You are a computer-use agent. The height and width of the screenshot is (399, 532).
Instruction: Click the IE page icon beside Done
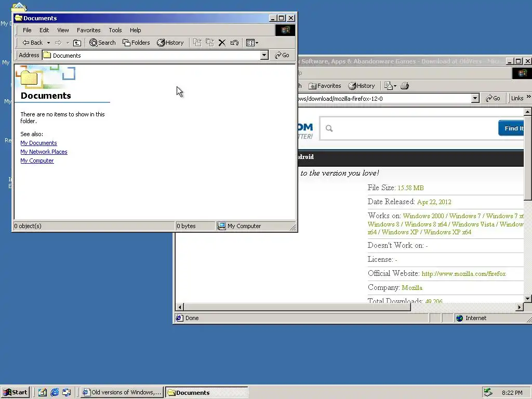[x=179, y=318]
